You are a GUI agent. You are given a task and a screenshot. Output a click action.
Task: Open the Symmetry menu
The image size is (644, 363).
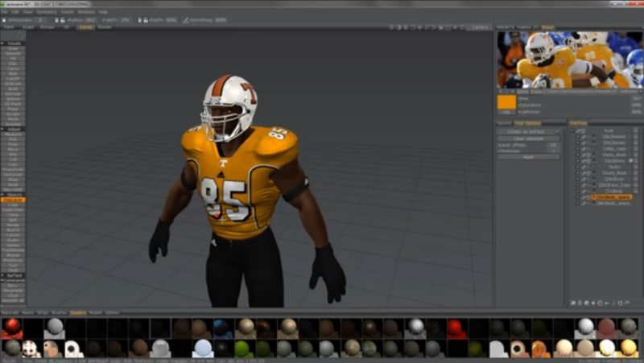47,12
